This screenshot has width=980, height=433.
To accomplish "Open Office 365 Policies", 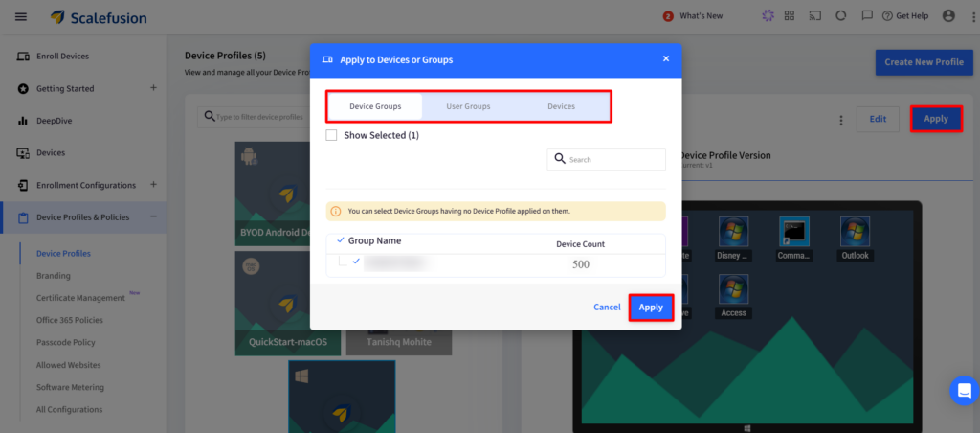I will (x=69, y=320).
